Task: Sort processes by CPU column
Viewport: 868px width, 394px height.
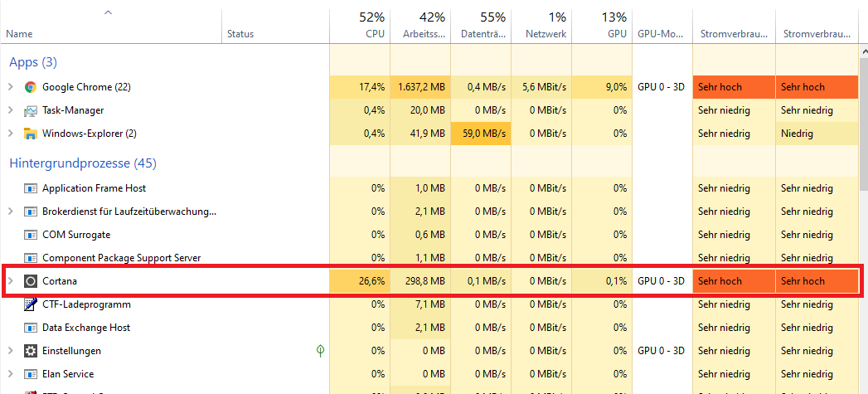Action: [360, 26]
